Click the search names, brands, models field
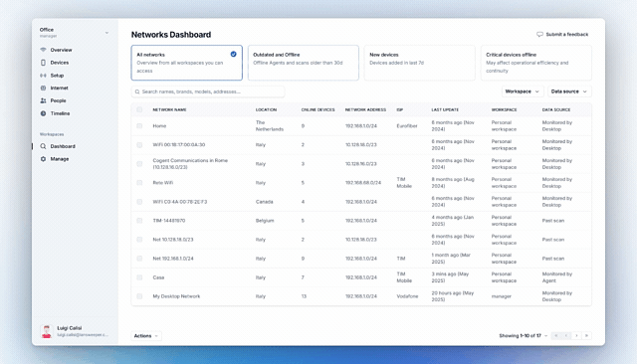The width and height of the screenshot is (637, 364). tap(208, 91)
